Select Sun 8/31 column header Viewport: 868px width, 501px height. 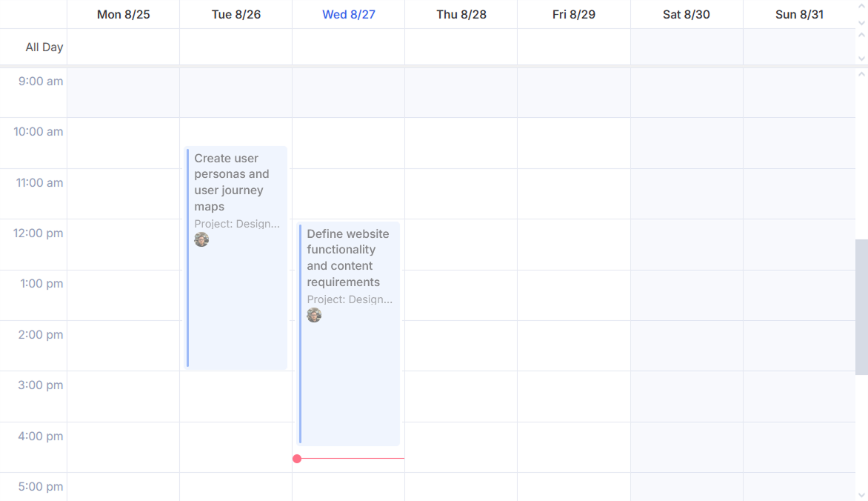(x=799, y=15)
